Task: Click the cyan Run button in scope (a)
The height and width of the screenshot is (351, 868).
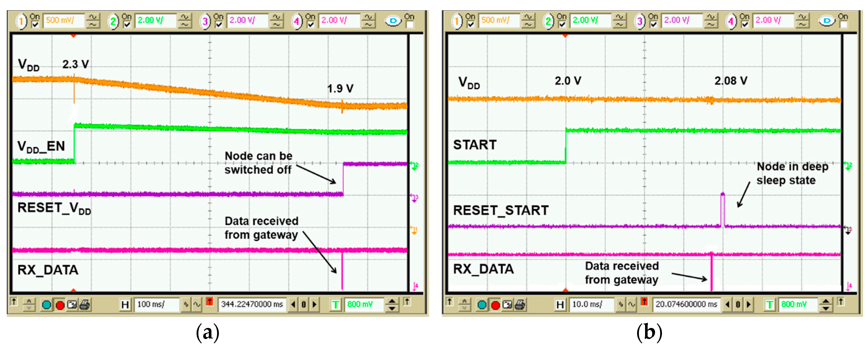Action: coord(47,305)
